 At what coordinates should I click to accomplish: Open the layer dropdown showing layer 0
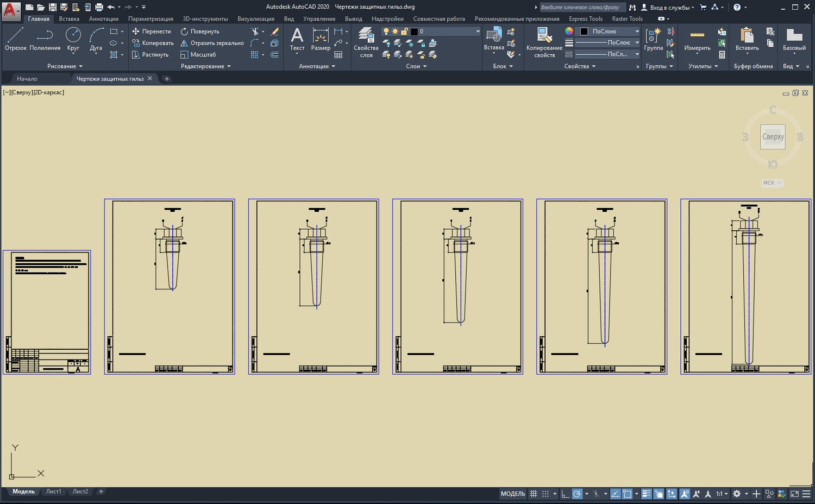tap(446, 31)
